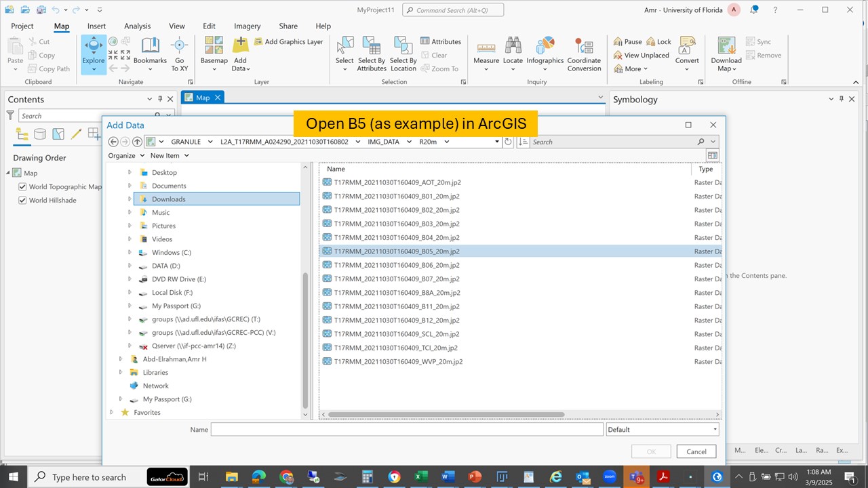Click Pause labeling
The width and height of the screenshot is (868, 488).
click(x=628, y=41)
